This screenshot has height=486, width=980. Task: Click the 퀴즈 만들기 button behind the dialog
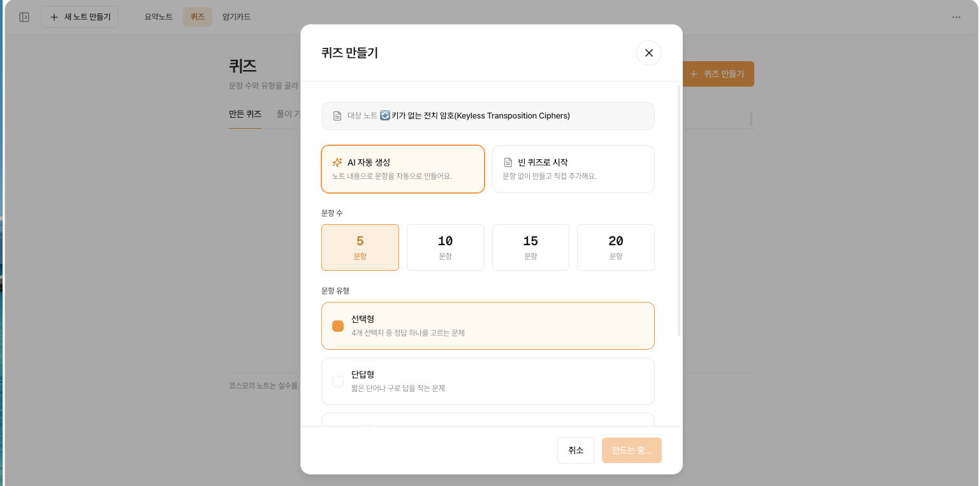tap(718, 74)
